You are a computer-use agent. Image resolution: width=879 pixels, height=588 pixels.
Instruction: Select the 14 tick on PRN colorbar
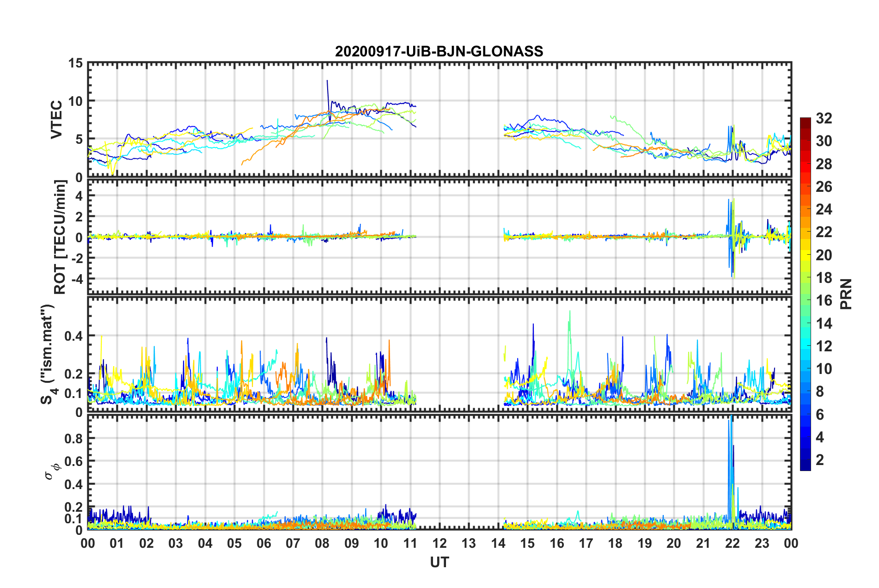(824, 324)
